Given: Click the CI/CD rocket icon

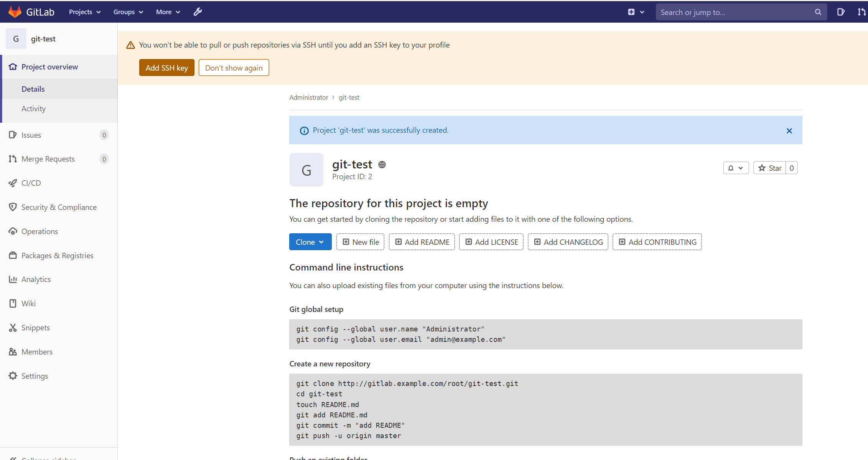Looking at the screenshot, I should coord(13,183).
